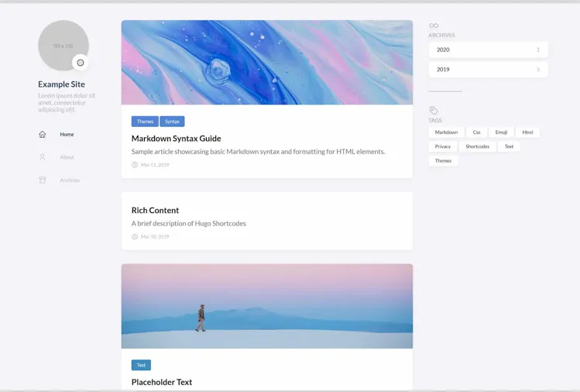Screen dimensions: 580x392
Task: Click the Markdown sample article description text
Action: (x=258, y=152)
